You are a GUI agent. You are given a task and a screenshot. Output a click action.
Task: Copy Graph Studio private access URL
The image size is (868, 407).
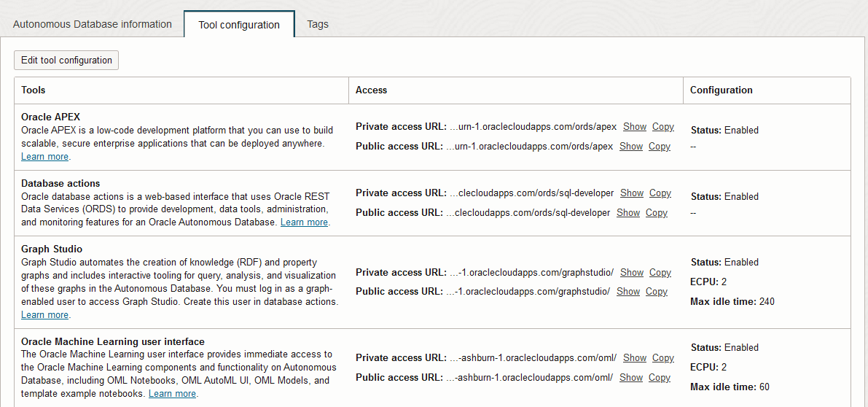click(x=660, y=273)
